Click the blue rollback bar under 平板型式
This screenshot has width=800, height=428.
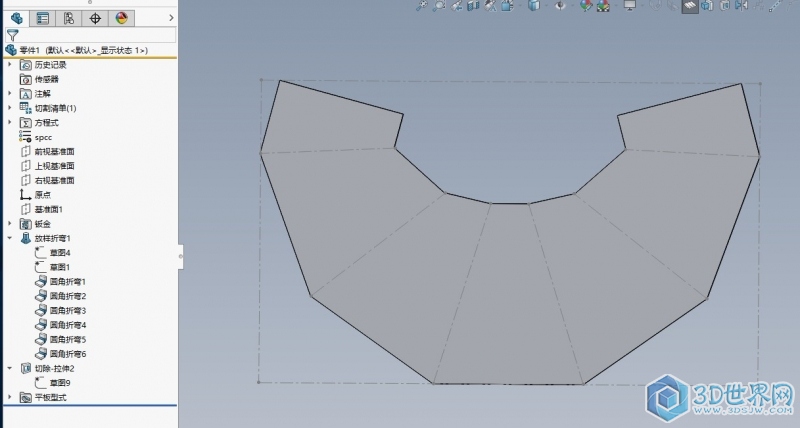90,406
